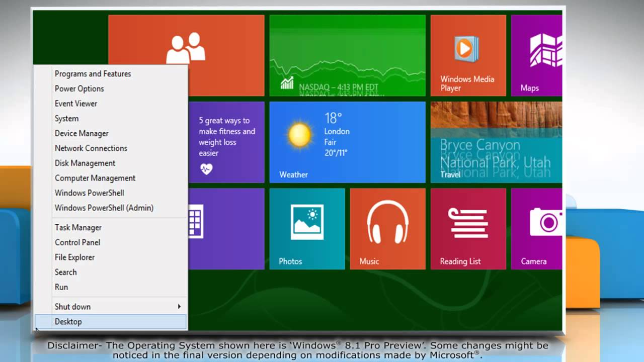Click the Reading List lines icon

(468, 223)
